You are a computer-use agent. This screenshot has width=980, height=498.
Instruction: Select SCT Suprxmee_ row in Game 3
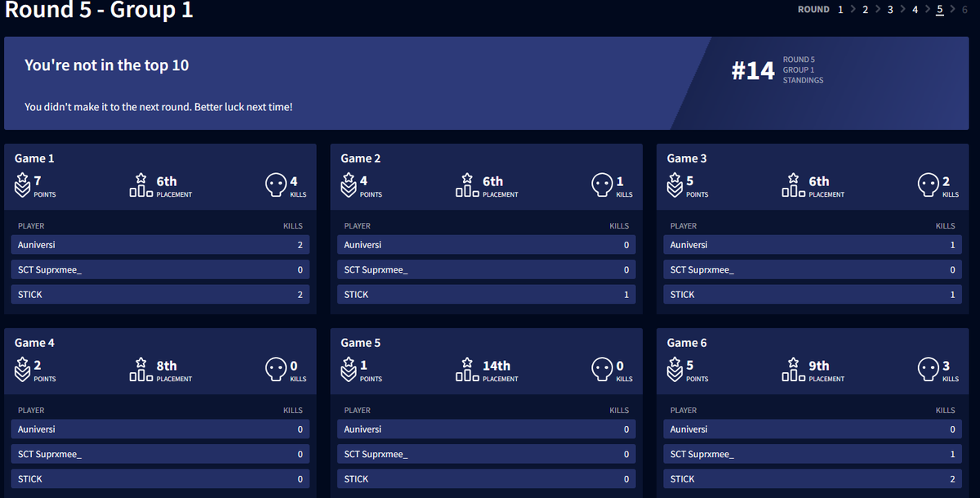click(813, 269)
